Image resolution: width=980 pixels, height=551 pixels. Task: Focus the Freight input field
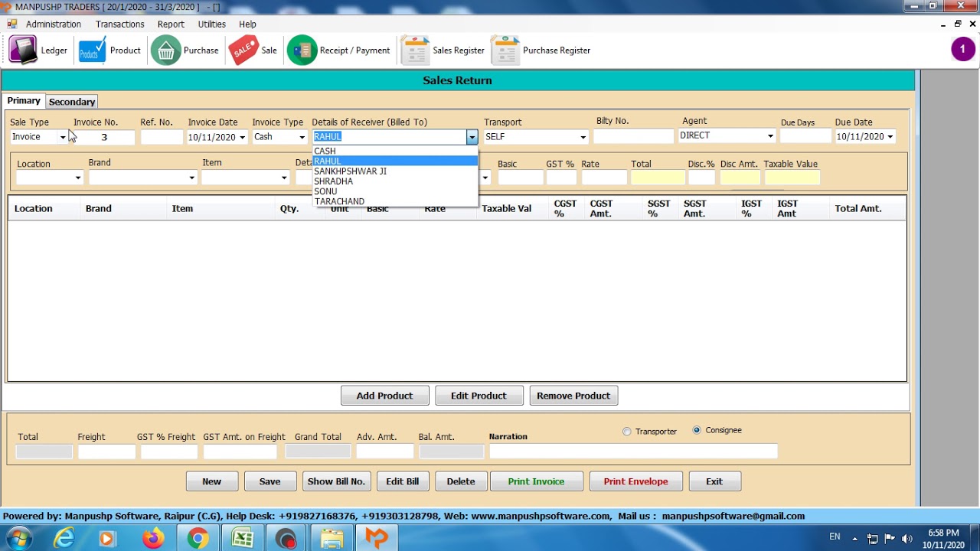(x=106, y=452)
